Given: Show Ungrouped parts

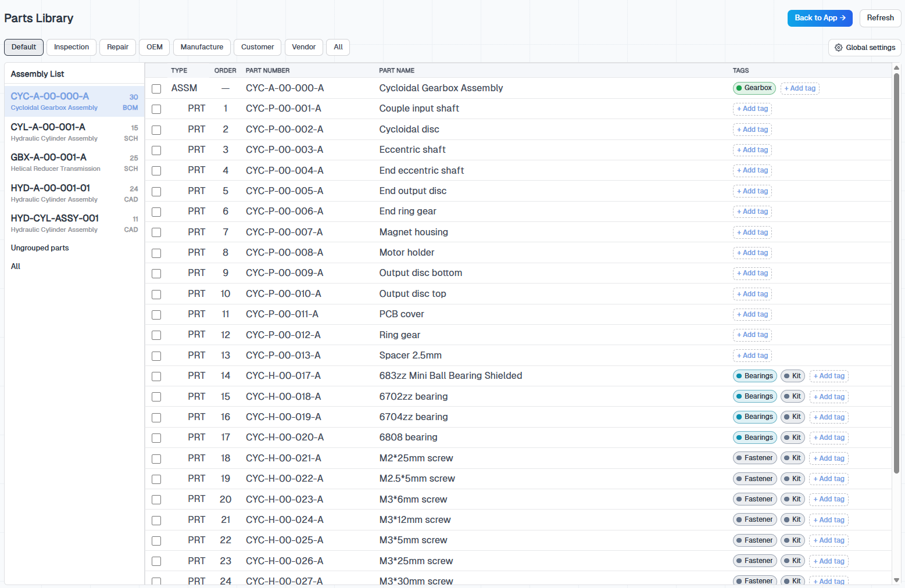Looking at the screenshot, I should [40, 248].
